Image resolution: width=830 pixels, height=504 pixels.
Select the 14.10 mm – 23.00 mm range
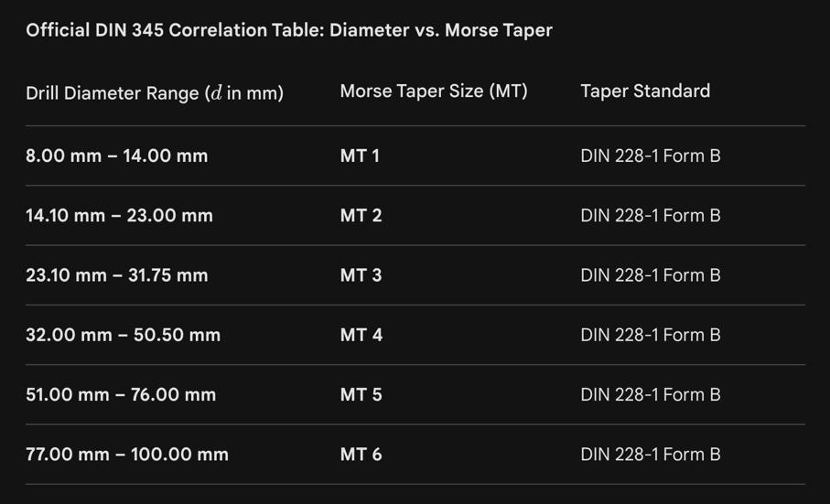point(119,216)
